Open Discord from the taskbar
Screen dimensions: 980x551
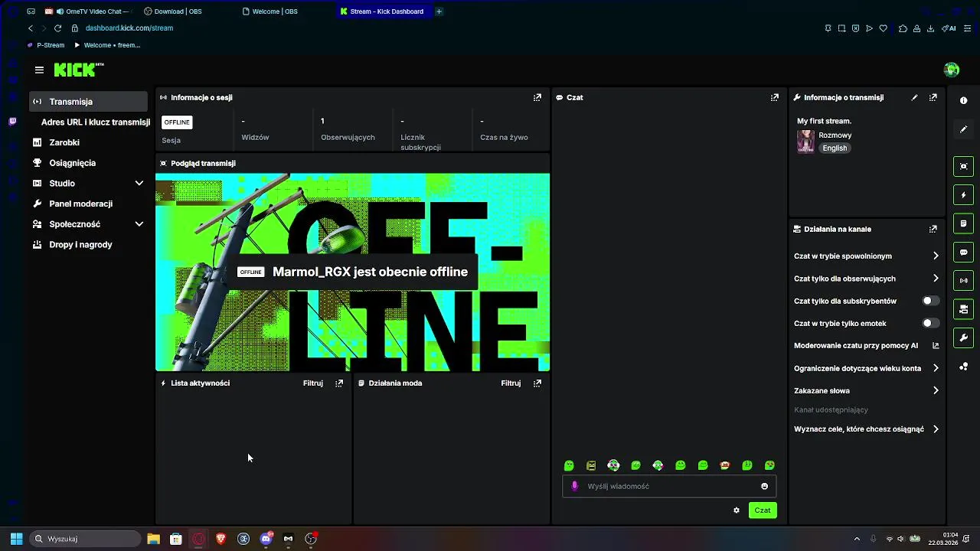click(266, 539)
